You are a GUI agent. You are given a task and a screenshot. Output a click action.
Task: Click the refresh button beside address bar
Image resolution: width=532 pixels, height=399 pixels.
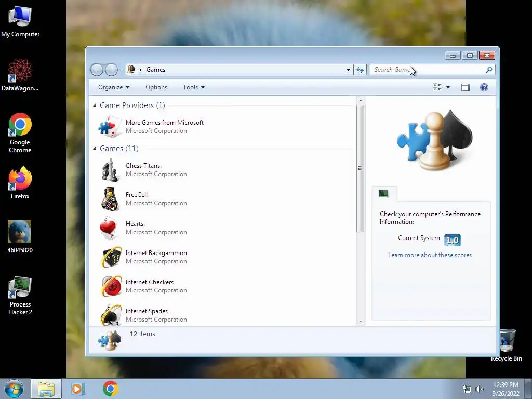click(x=360, y=70)
